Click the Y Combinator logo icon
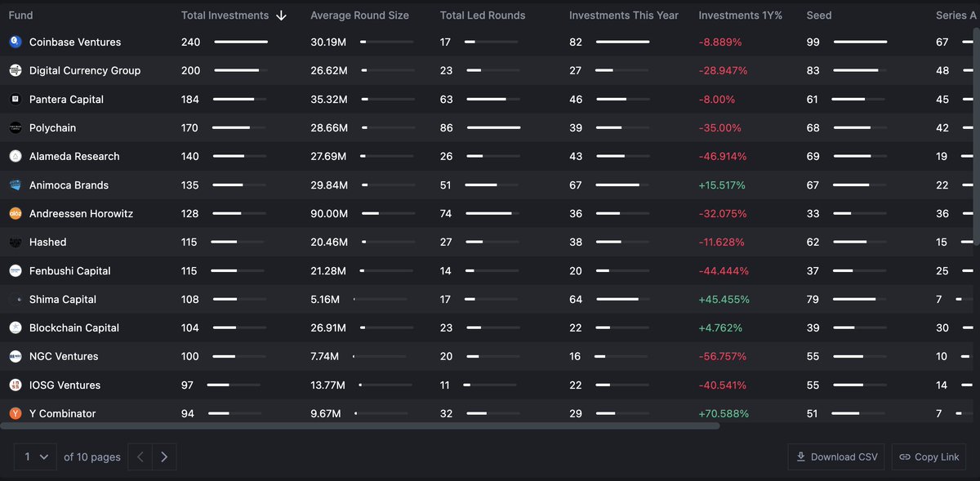 pos(16,413)
